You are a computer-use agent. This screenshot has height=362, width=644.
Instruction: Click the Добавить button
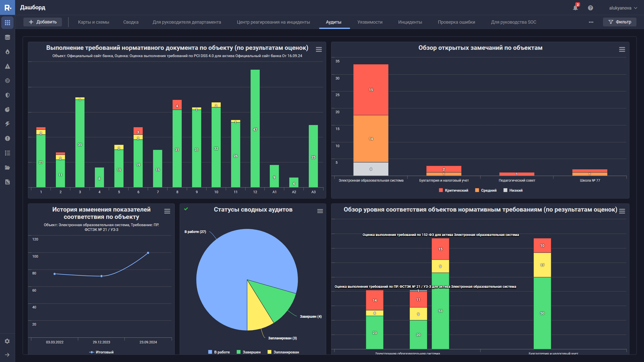click(43, 22)
